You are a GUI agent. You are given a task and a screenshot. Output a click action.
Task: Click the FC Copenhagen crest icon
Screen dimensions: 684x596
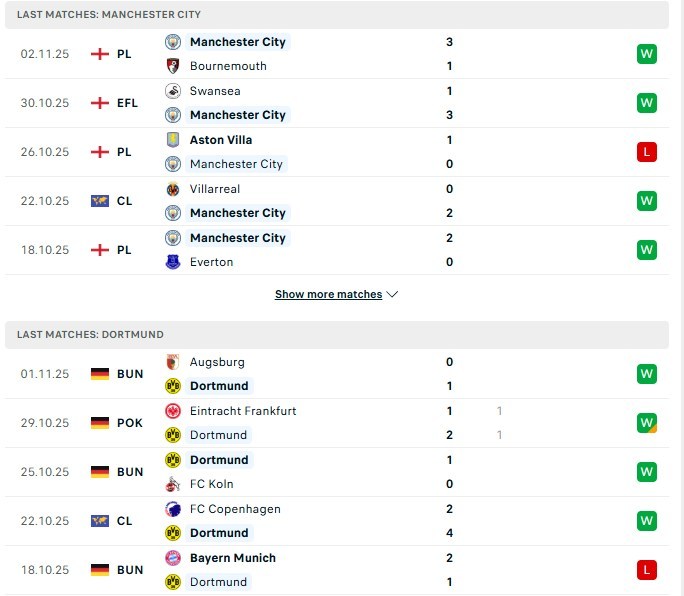coord(172,509)
